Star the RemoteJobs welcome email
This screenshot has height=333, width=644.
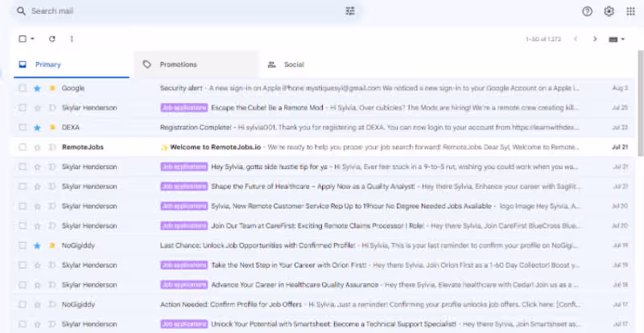point(37,147)
